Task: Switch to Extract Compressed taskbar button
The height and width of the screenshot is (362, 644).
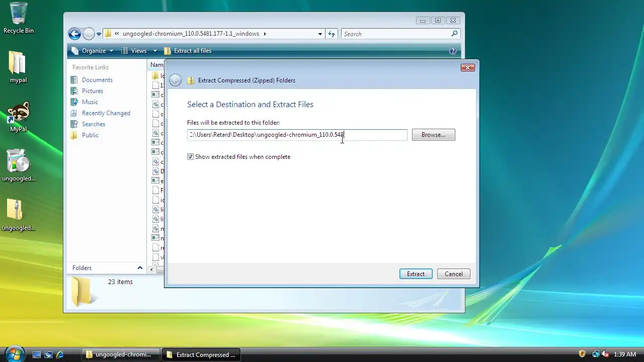Action: 201,354
